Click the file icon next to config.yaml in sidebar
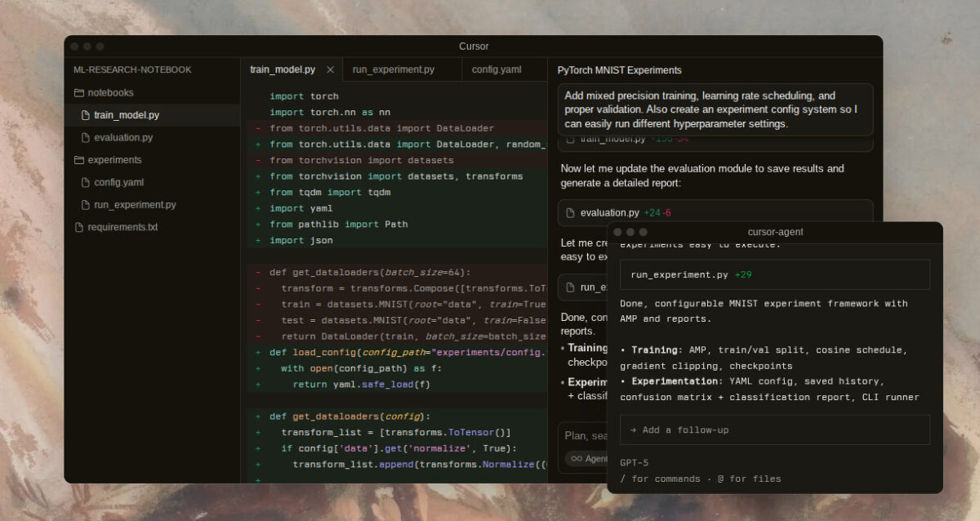 click(x=86, y=182)
